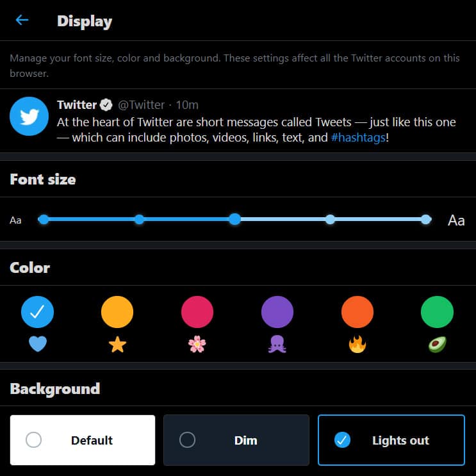Choose the green color swatch

[437, 312]
